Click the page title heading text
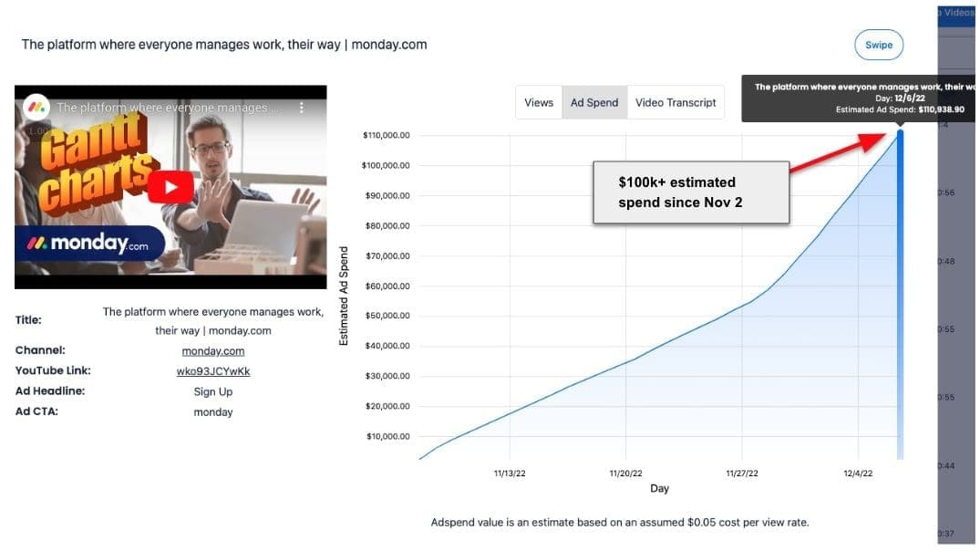Viewport: 980px width, 552px height. tap(224, 45)
